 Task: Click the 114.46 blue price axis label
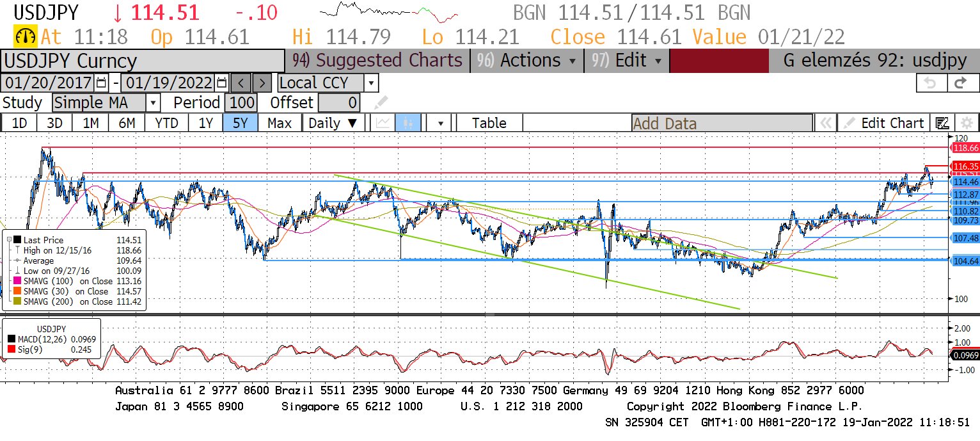pyautogui.click(x=966, y=182)
